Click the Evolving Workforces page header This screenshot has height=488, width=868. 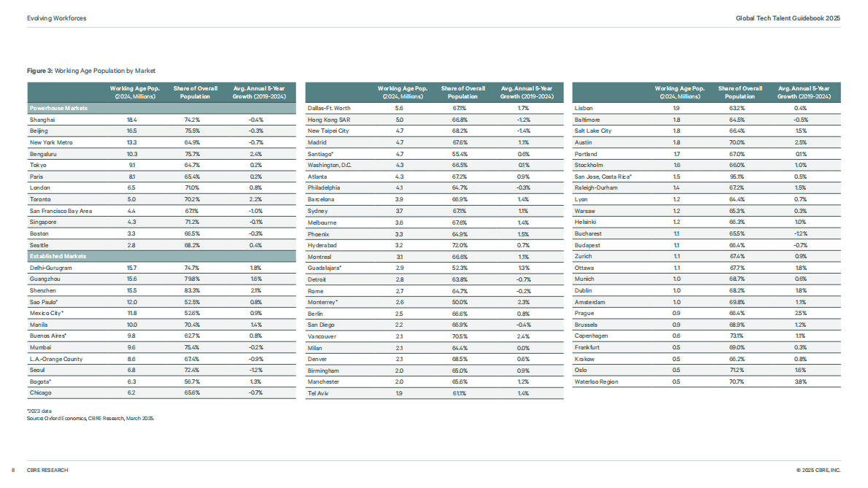pyautogui.click(x=56, y=18)
